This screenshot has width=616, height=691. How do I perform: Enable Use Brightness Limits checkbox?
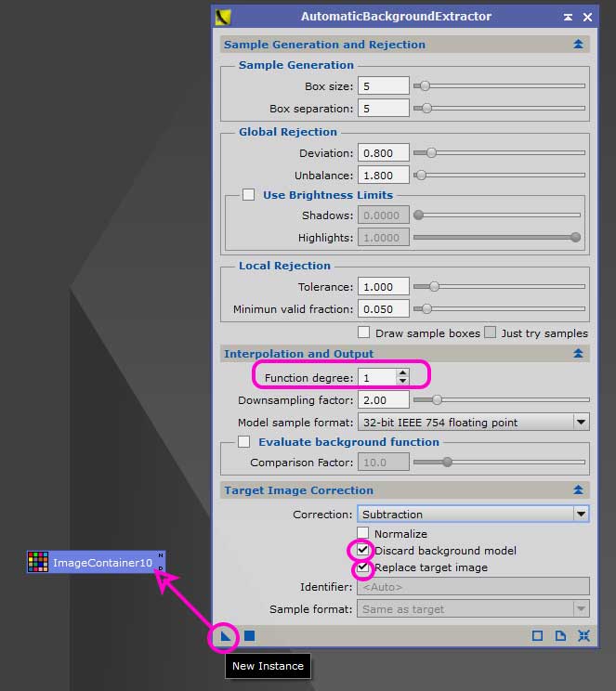pos(248,195)
